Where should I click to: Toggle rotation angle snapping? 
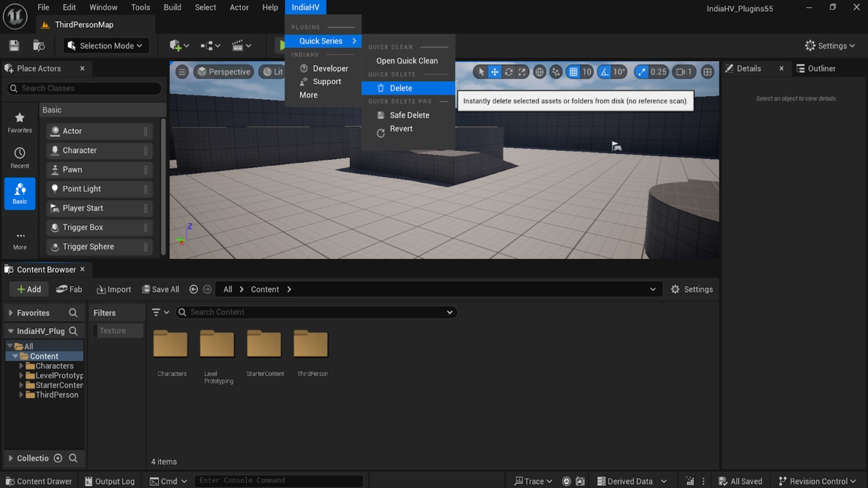604,72
